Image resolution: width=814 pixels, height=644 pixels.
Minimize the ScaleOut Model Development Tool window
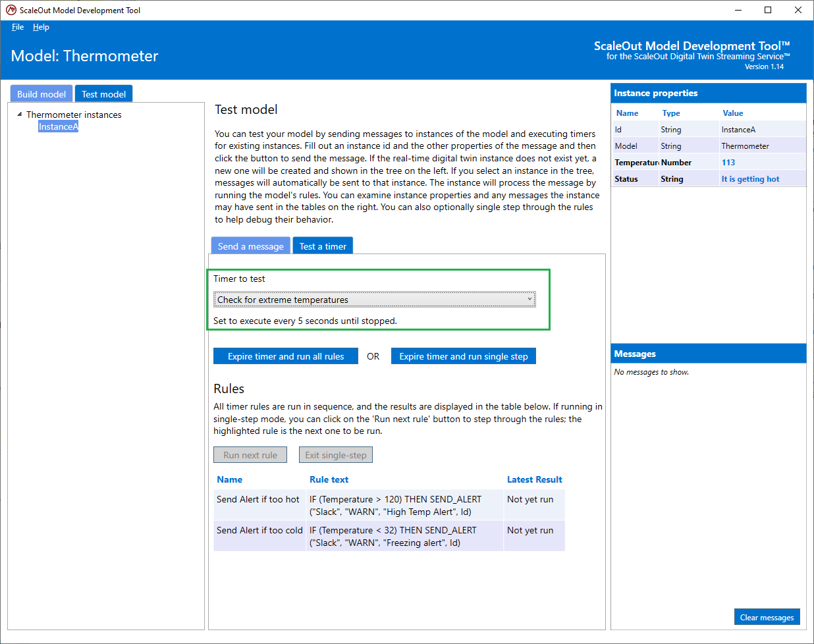tap(738, 10)
